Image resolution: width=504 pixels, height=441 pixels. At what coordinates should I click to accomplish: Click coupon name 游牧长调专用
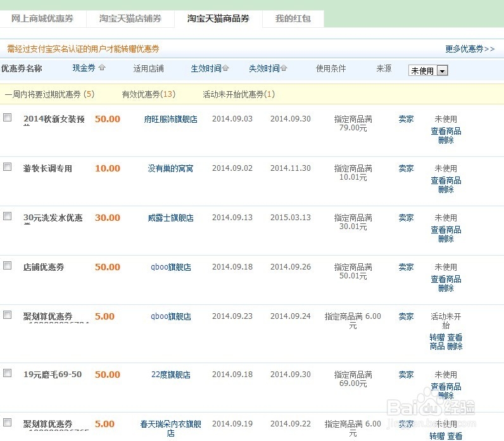coord(47,168)
